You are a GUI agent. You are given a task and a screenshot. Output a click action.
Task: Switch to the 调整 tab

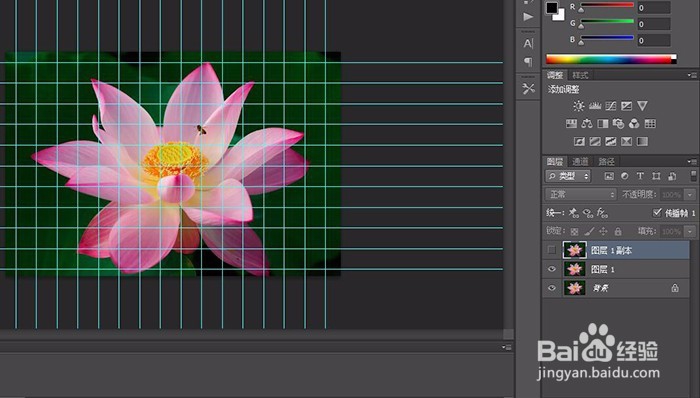pos(555,75)
